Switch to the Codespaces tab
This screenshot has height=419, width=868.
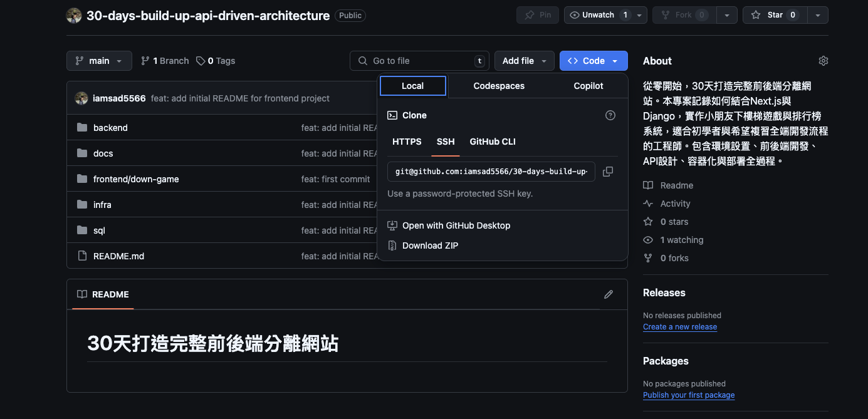[x=499, y=86]
